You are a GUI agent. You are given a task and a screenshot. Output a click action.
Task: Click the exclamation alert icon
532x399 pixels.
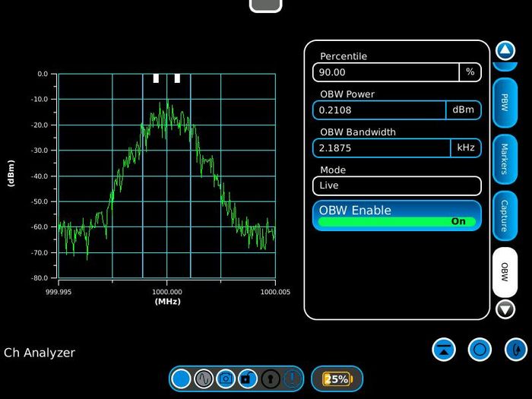[293, 378]
